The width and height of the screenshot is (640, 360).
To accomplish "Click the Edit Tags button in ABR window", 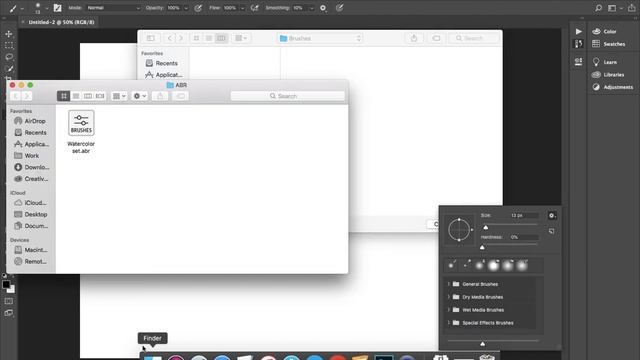I will tap(180, 96).
